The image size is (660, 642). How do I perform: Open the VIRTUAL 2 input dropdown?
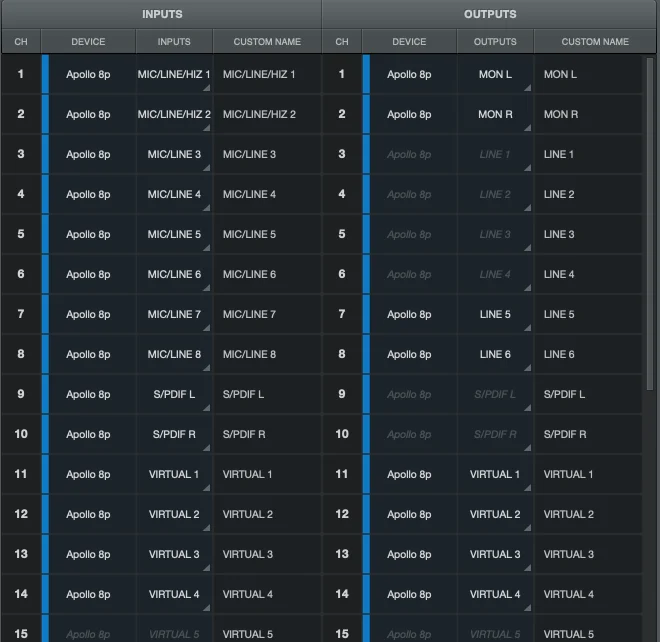[174, 514]
